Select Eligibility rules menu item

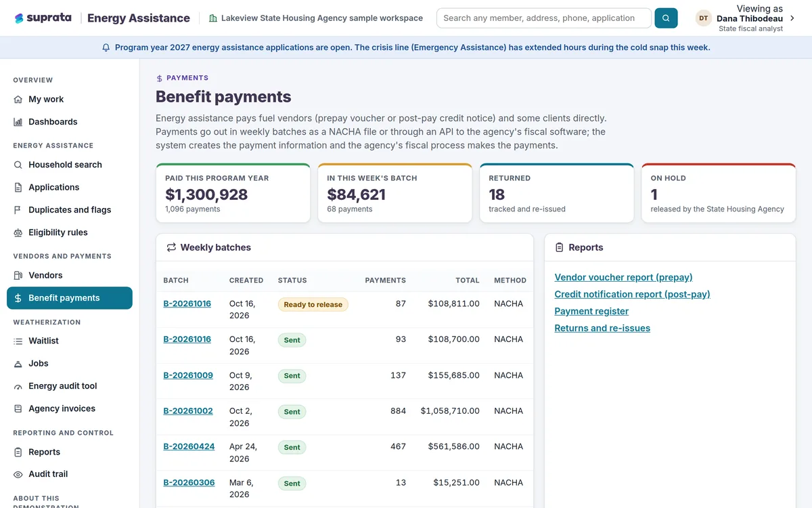point(70,232)
